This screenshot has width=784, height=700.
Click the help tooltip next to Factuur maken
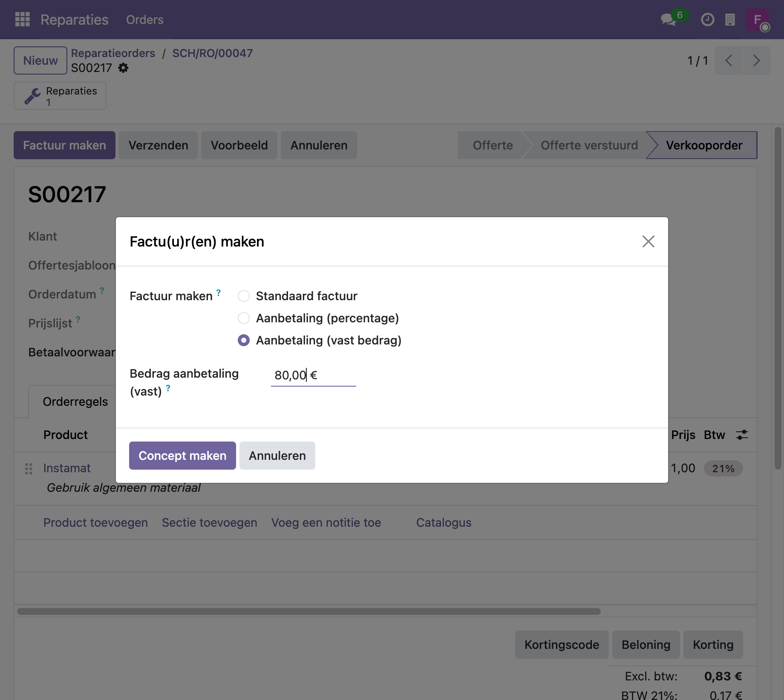pyautogui.click(x=219, y=293)
